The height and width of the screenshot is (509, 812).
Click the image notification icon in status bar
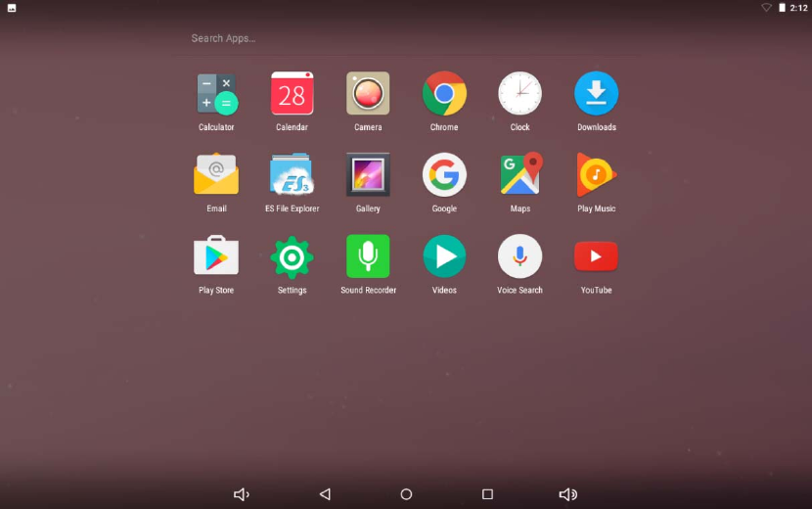tap(12, 8)
